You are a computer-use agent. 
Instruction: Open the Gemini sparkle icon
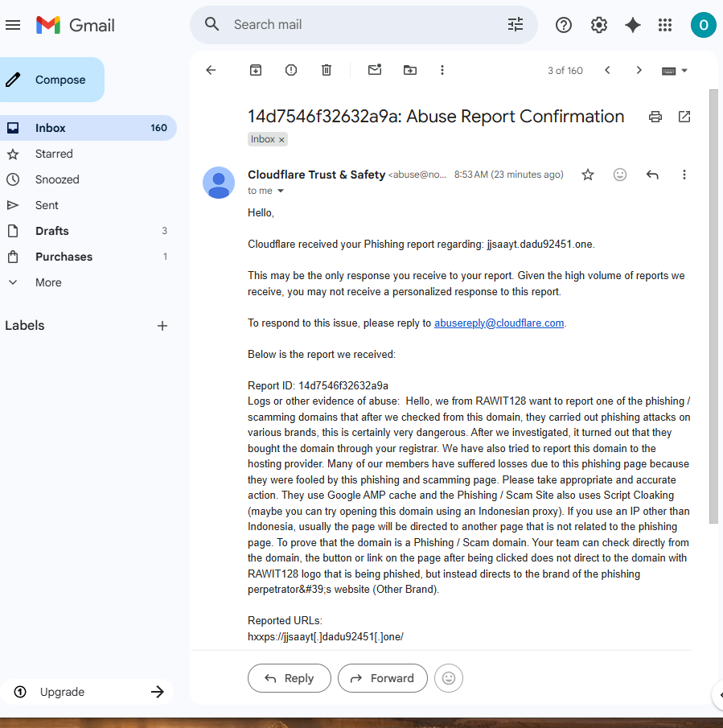pos(632,25)
